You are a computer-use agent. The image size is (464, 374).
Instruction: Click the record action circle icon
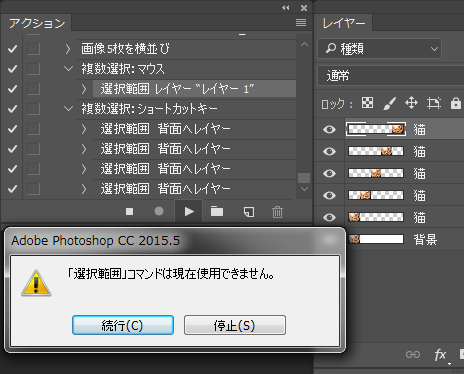[x=159, y=211]
